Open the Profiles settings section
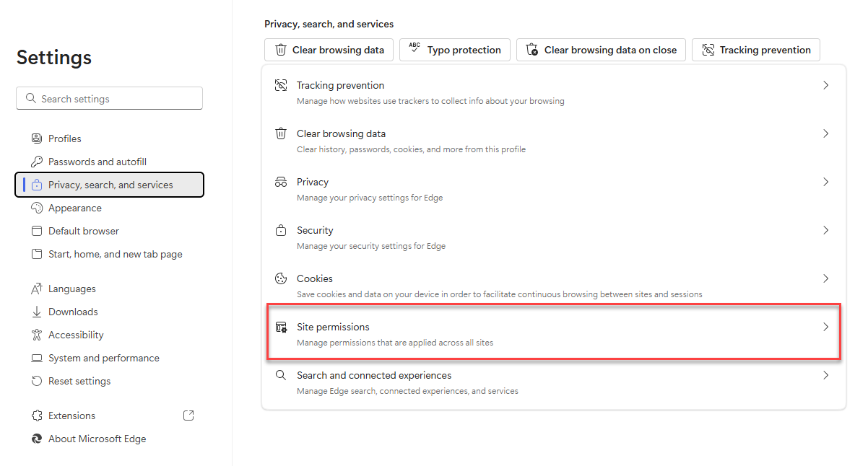Image resolution: width=868 pixels, height=466 pixels. [64, 139]
